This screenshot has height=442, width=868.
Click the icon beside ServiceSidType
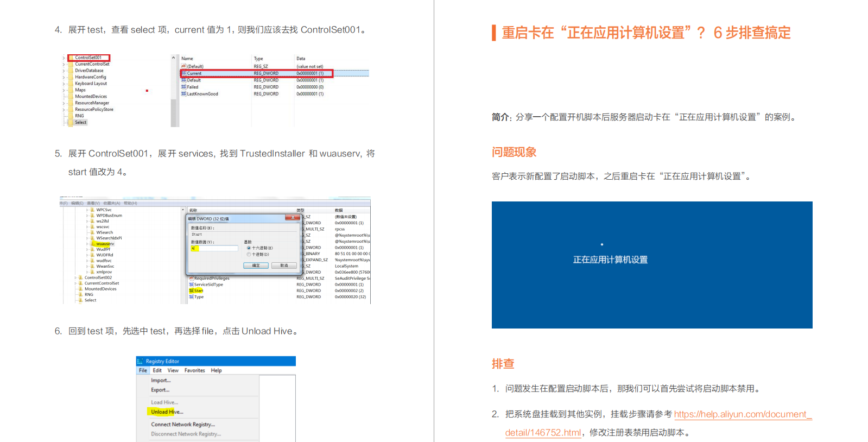coord(192,285)
